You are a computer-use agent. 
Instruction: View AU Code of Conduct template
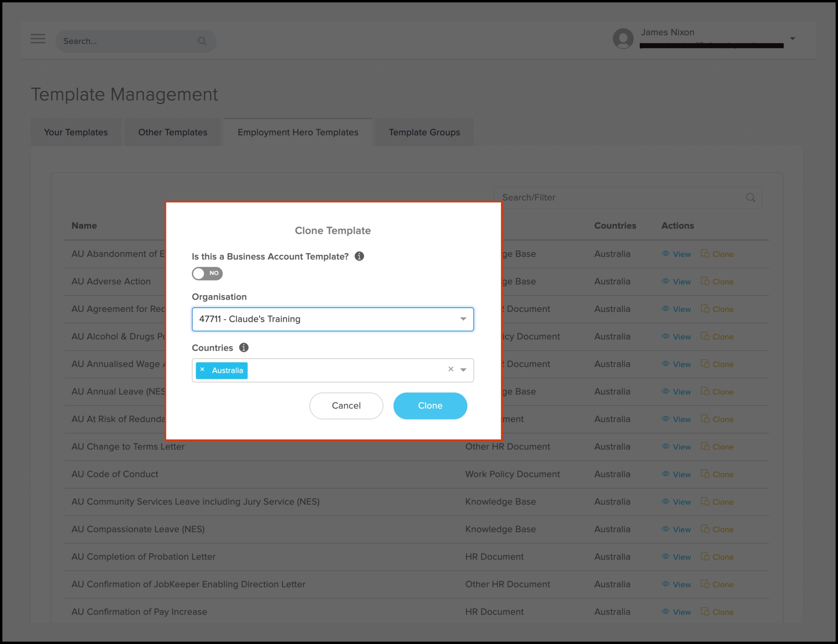coord(676,474)
